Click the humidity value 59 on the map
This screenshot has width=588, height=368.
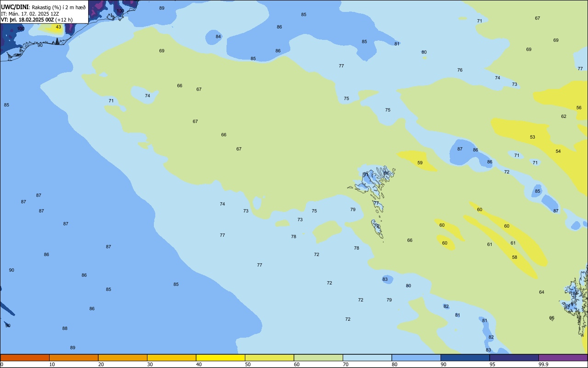[x=420, y=163]
